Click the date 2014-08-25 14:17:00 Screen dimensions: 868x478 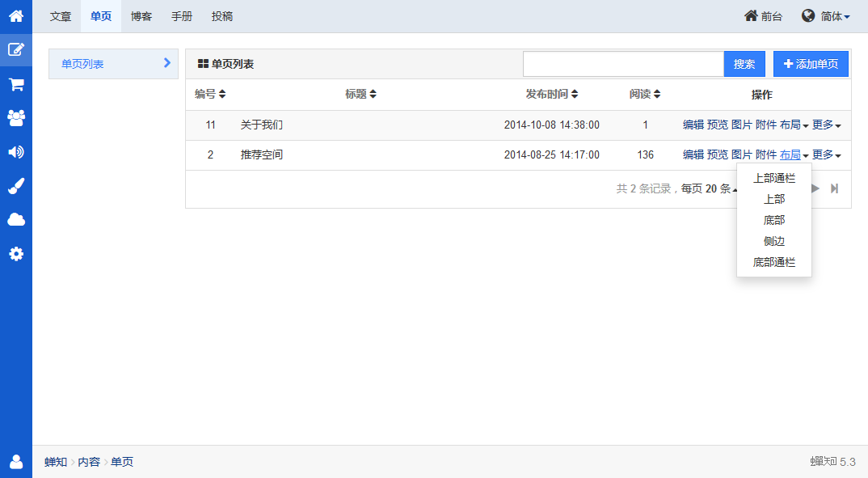pos(551,154)
